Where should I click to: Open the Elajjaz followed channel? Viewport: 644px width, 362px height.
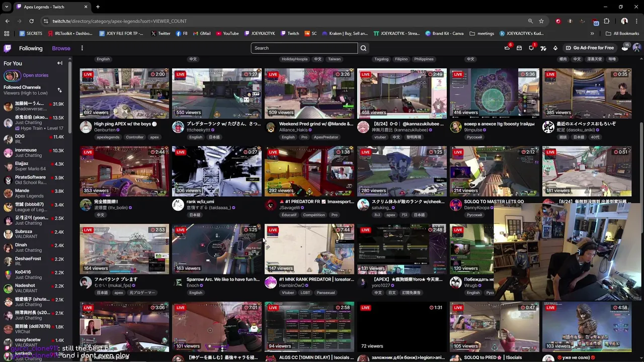point(34,166)
